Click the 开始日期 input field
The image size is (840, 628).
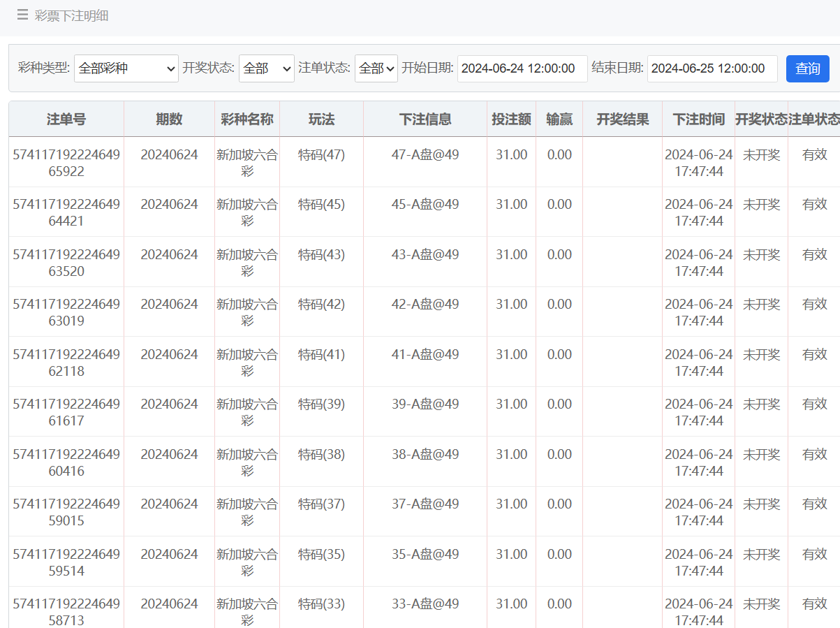click(x=522, y=68)
